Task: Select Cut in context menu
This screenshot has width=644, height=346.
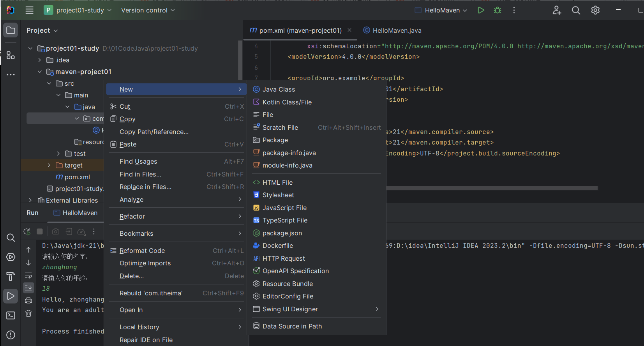Action: click(x=176, y=106)
